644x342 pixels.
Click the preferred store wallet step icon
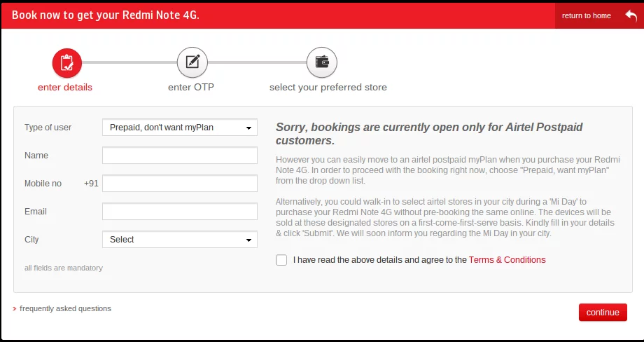click(x=322, y=62)
